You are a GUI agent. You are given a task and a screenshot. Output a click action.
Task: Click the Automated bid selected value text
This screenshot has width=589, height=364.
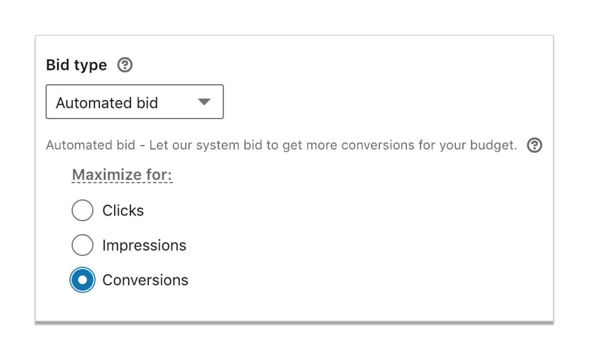pyautogui.click(x=107, y=103)
